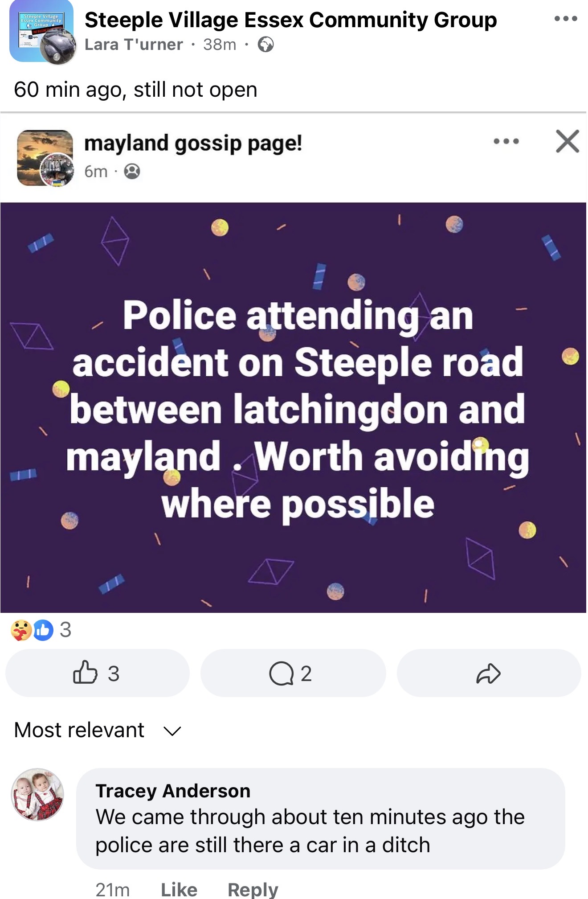
Task: Open Steeple Village Essex Community Group page
Action: point(290,20)
